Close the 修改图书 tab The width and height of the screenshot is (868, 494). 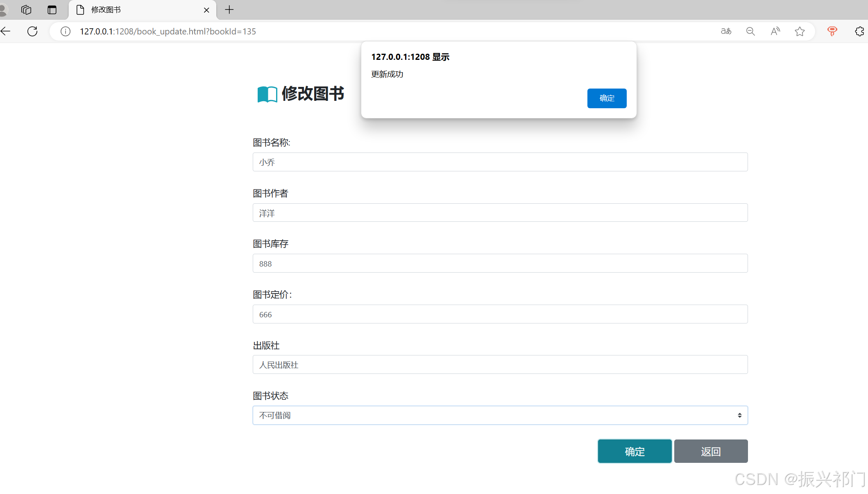point(206,10)
